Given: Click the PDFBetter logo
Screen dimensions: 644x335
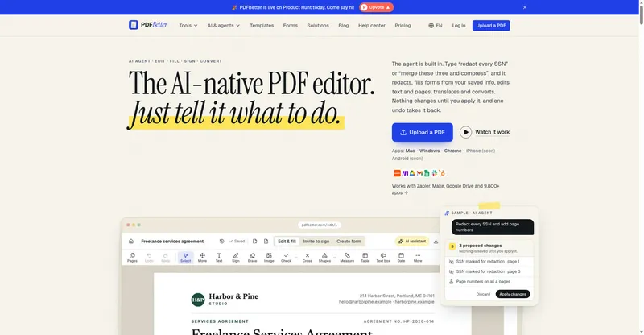Looking at the screenshot, I should pyautogui.click(x=148, y=25).
